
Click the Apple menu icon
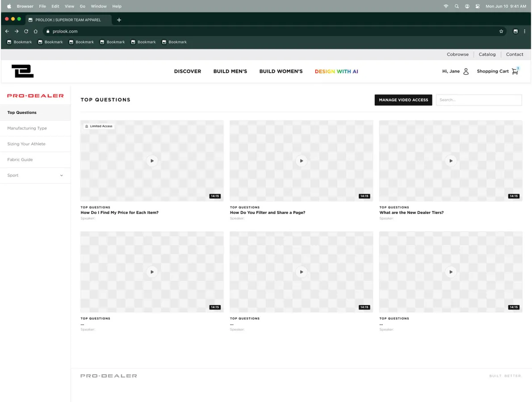pyautogui.click(x=9, y=6)
